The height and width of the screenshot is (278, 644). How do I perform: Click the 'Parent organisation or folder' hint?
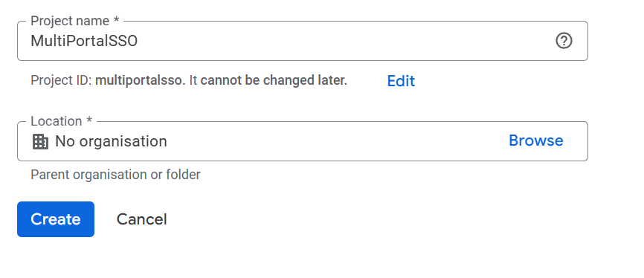(115, 175)
